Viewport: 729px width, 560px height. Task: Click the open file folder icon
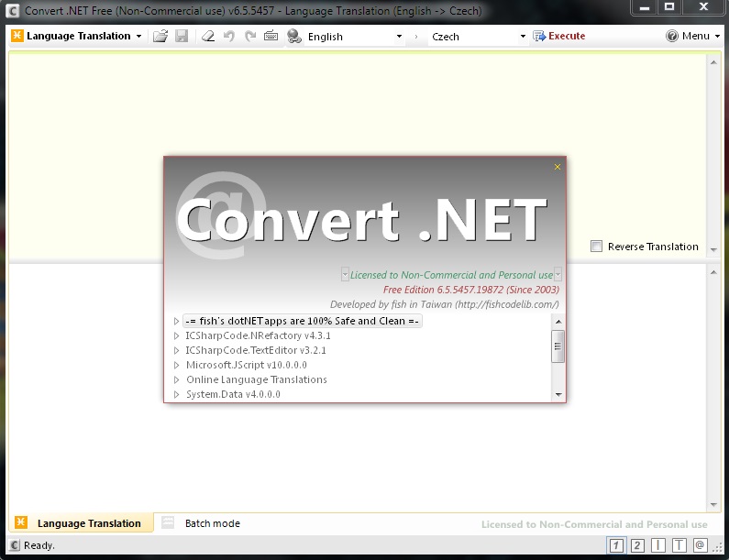click(x=160, y=37)
